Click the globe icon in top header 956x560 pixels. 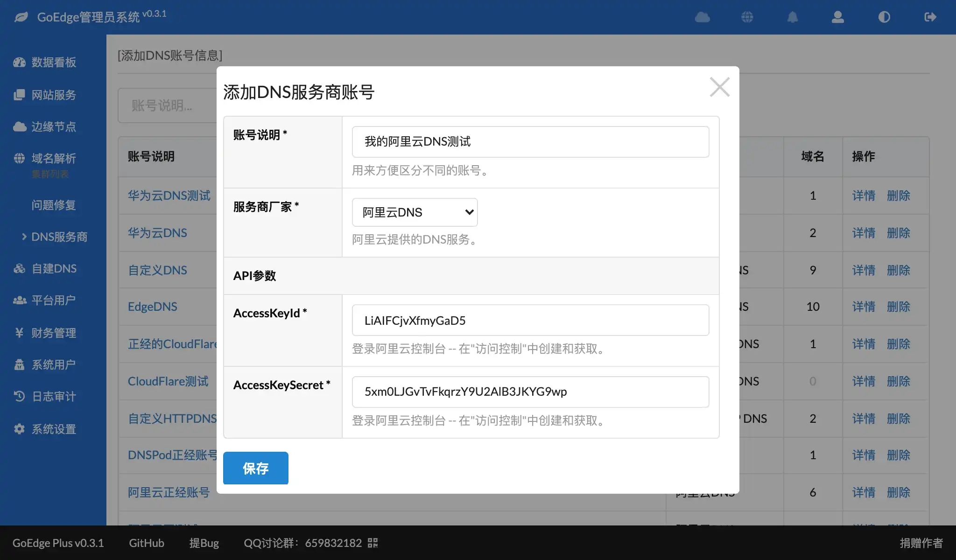click(x=747, y=17)
